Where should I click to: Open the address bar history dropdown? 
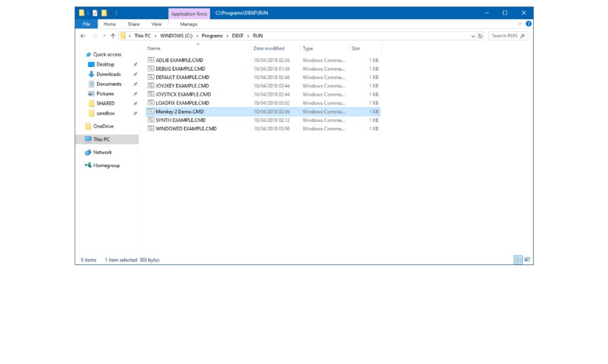click(473, 36)
